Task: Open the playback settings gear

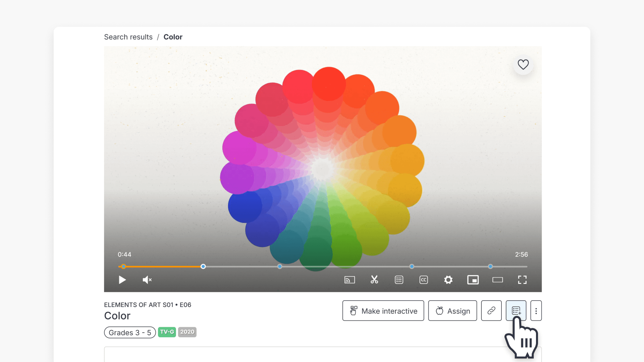Action: pyautogui.click(x=448, y=280)
